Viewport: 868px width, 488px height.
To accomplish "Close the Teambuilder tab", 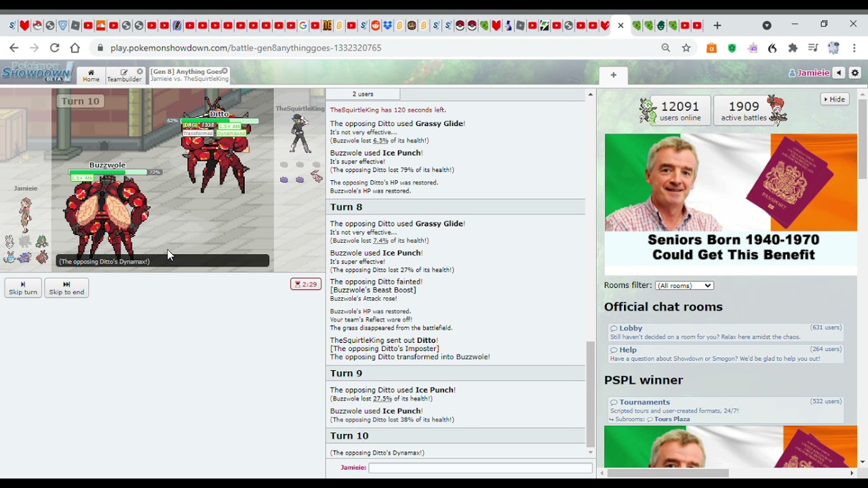I will point(140,71).
